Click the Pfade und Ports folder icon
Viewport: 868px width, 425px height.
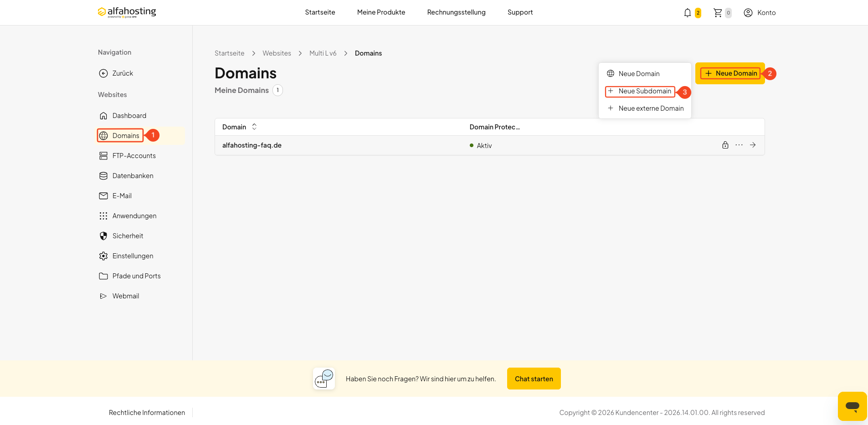pyautogui.click(x=103, y=276)
